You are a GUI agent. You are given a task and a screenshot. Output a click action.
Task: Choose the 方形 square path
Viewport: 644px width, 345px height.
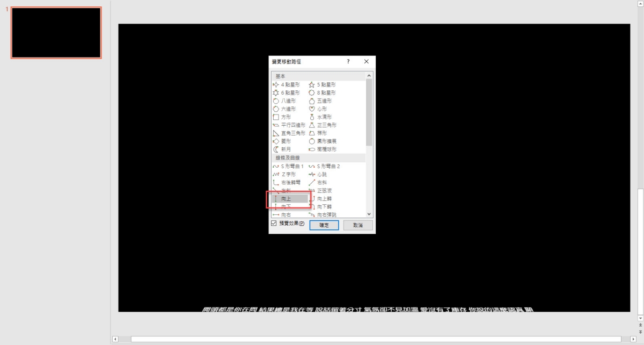coord(282,117)
